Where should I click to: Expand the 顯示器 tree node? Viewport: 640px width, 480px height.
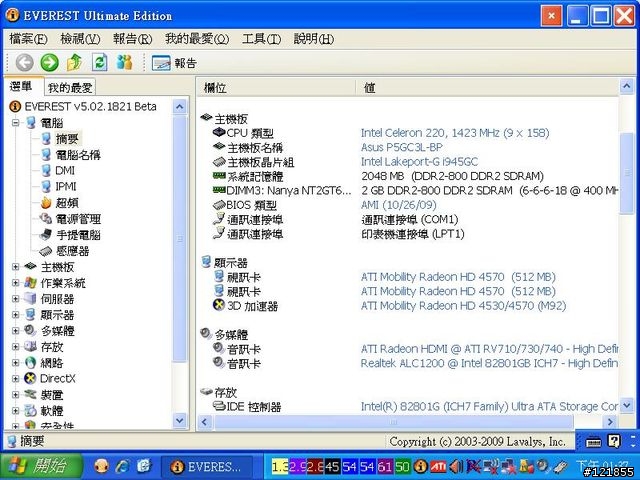pyautogui.click(x=16, y=315)
